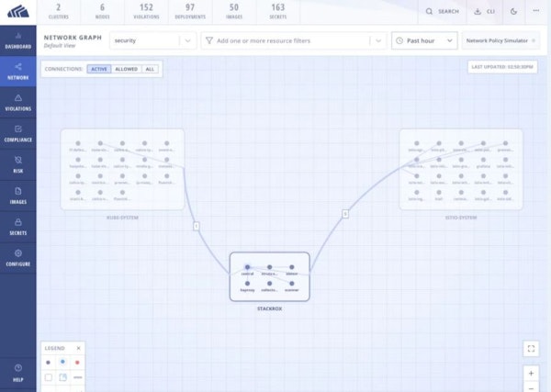Click the KUBE-SYSTEM namespace label
The width and height of the screenshot is (551, 392).
122,218
